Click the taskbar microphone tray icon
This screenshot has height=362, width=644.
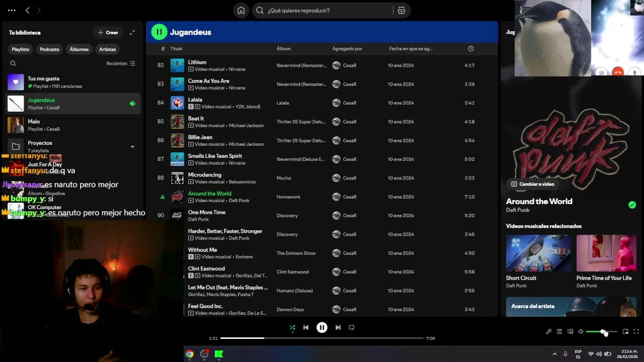tap(566, 354)
